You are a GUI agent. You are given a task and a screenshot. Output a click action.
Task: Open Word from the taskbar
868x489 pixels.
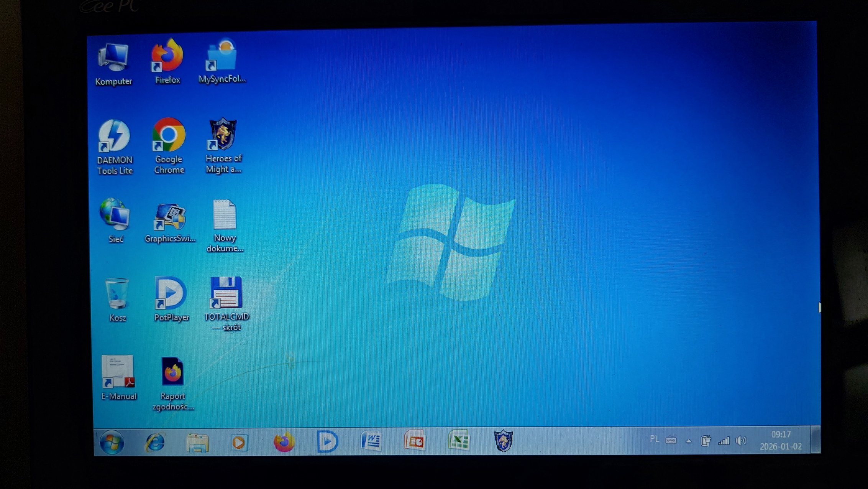[371, 441]
